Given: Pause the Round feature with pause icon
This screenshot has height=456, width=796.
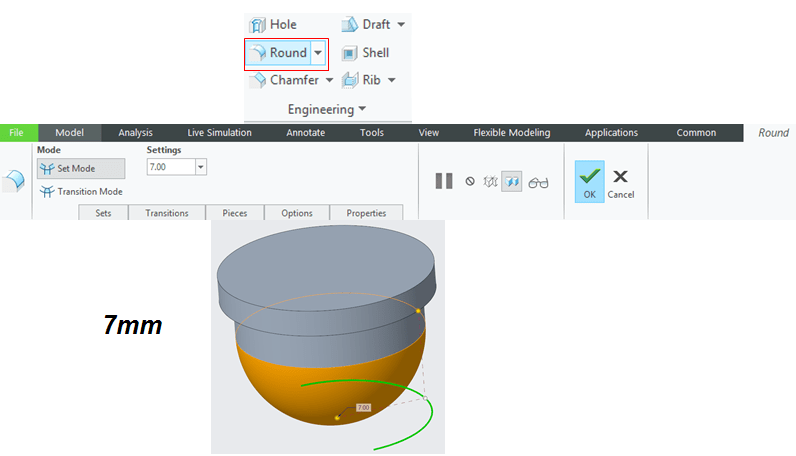Looking at the screenshot, I should [x=443, y=181].
